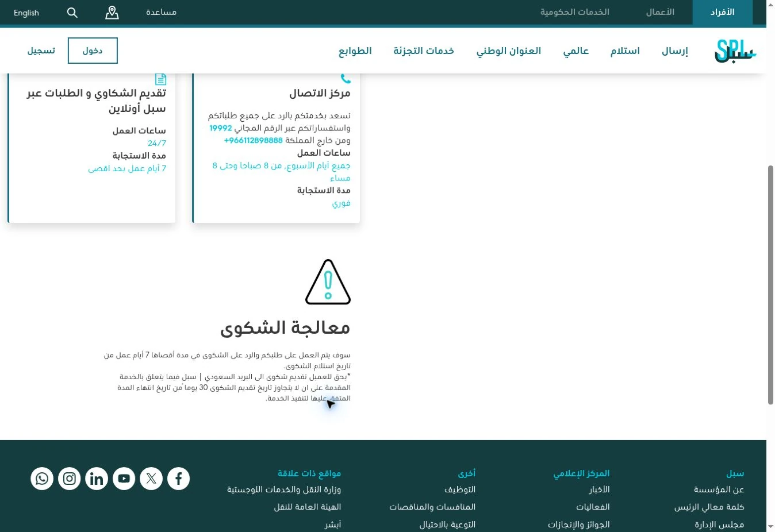Open الهيئة العامة للنقل footer link
Image resolution: width=775 pixels, height=532 pixels.
(308, 507)
